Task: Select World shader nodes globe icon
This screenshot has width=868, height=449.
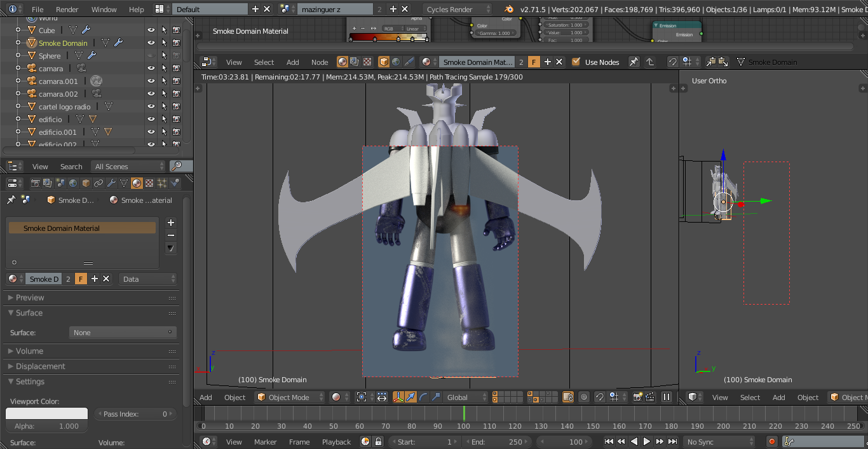Action: (396, 62)
